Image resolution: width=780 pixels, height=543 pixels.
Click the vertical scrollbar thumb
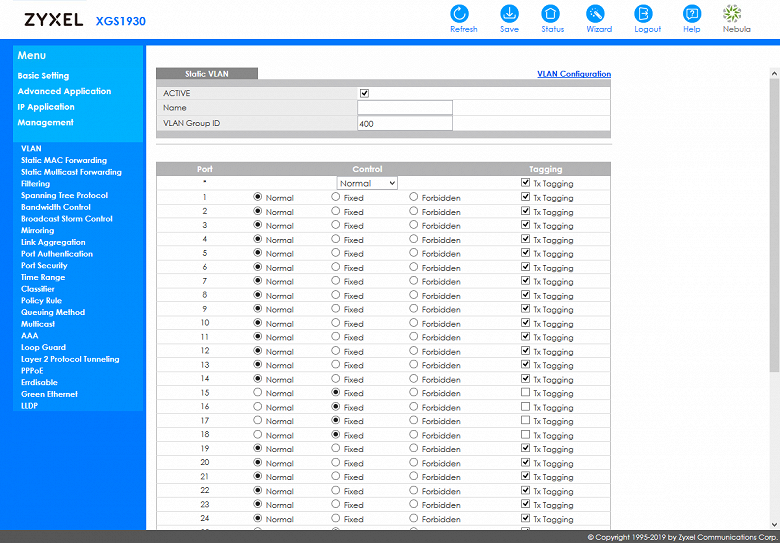click(x=775, y=225)
